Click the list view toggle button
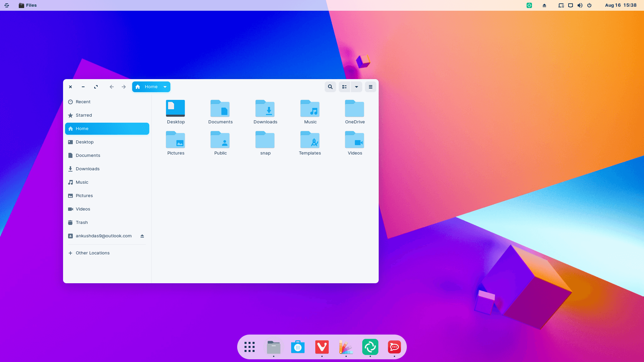 click(x=344, y=86)
